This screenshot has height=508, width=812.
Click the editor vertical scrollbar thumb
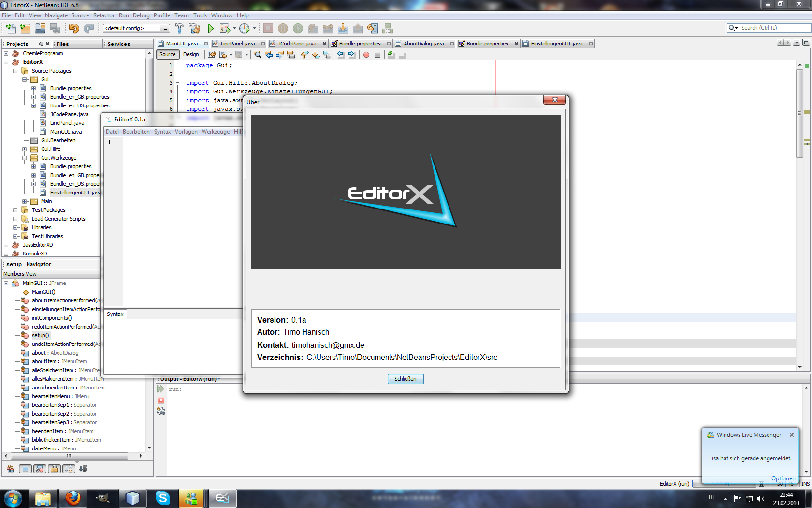click(799, 113)
